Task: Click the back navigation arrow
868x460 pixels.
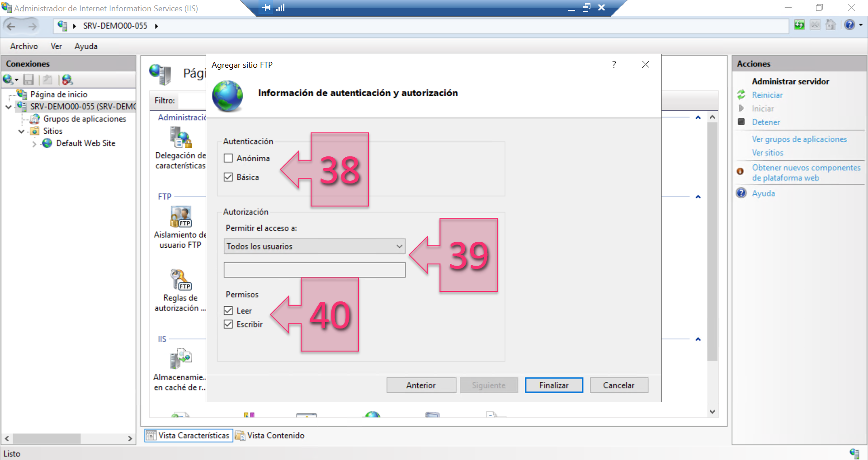Action: [11, 26]
